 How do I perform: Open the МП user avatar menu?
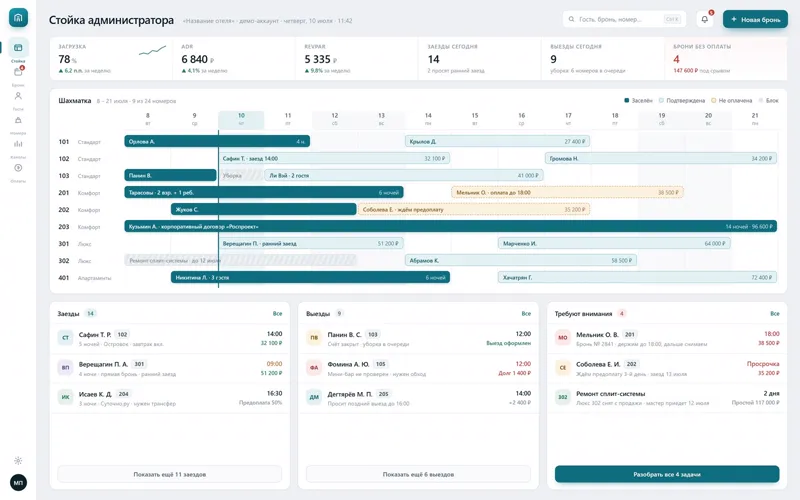pos(18,482)
